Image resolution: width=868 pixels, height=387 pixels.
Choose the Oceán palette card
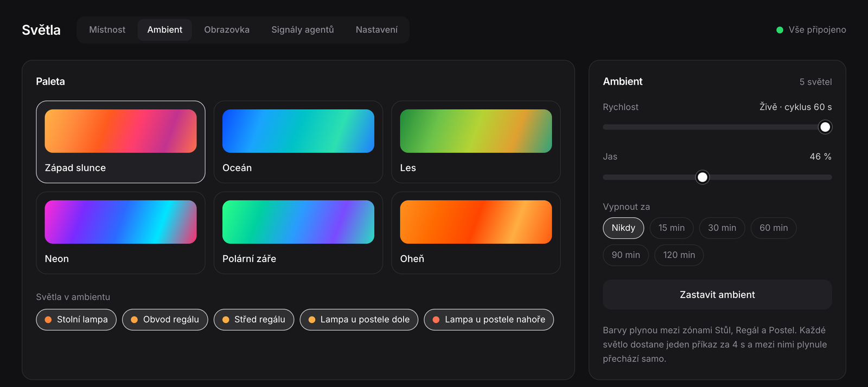pyautogui.click(x=298, y=142)
